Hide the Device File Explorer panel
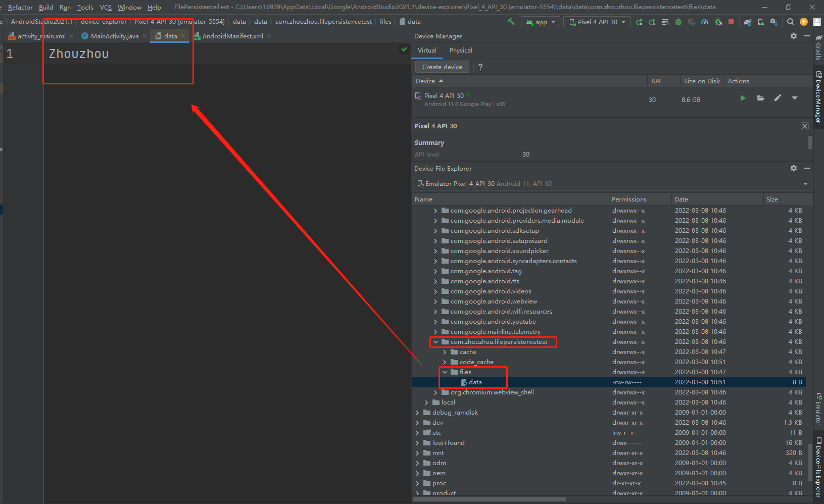Screen dimensions: 824x504 tap(807, 168)
